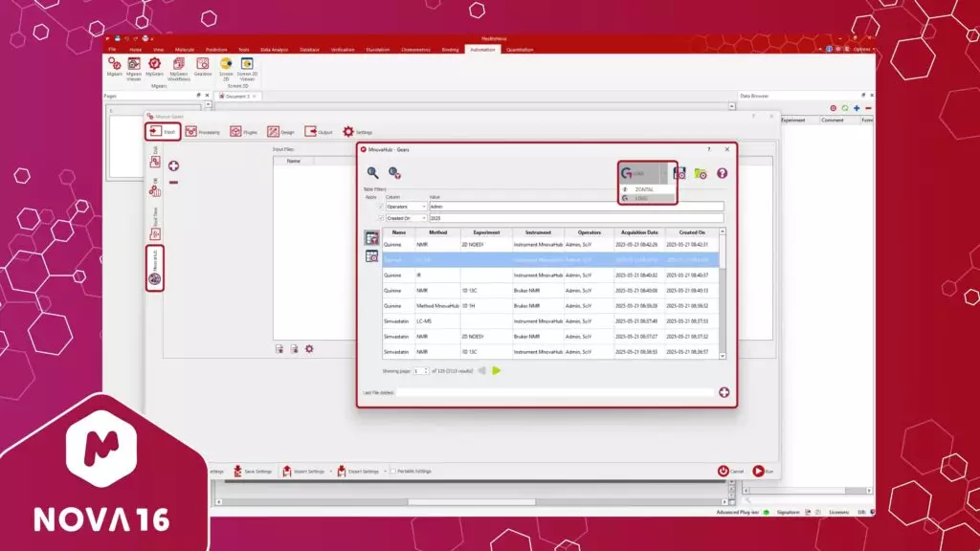This screenshot has height=551, width=980.
Task: Toggle the Created On filter checkbox
Action: [380, 218]
